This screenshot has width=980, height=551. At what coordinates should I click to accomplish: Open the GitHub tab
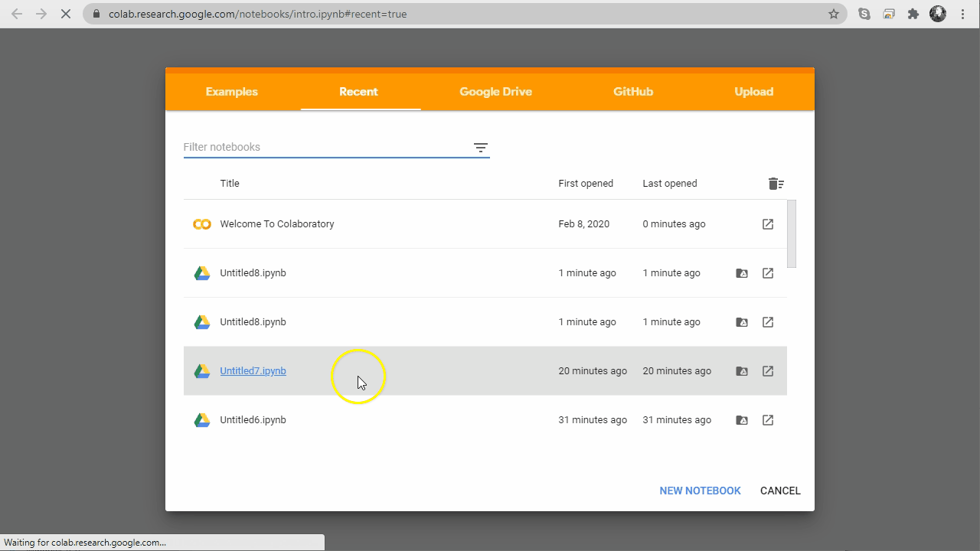pyautogui.click(x=633, y=92)
